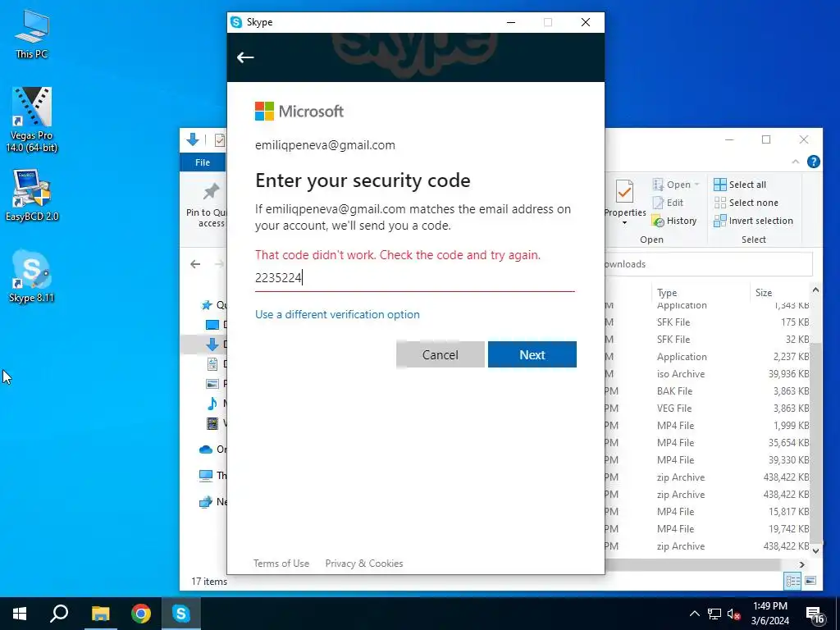Launch Google Chrome from the taskbar
This screenshot has width=840, height=630.
pyautogui.click(x=141, y=614)
